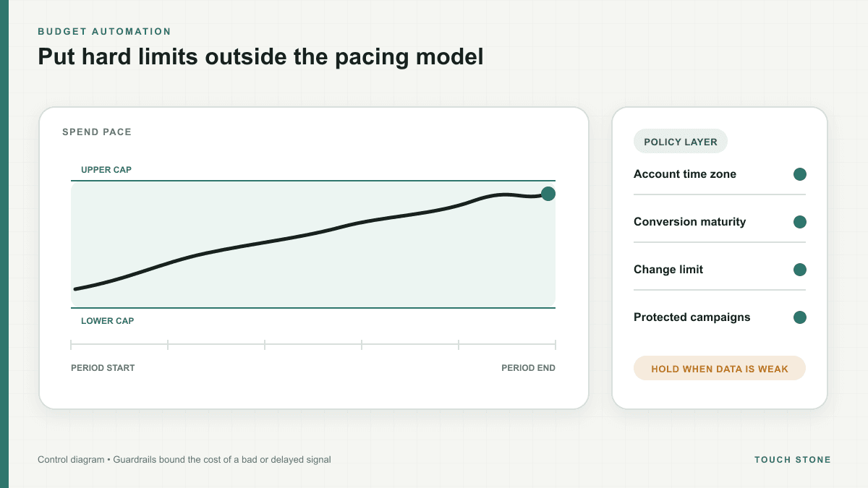The height and width of the screenshot is (488, 868).
Task: Click the slide title about hard limits
Action: tap(260, 56)
